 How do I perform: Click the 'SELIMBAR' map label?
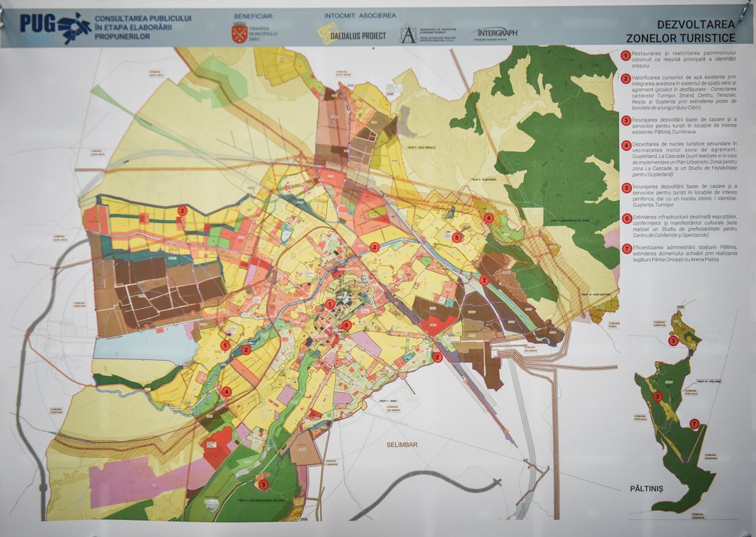click(402, 445)
